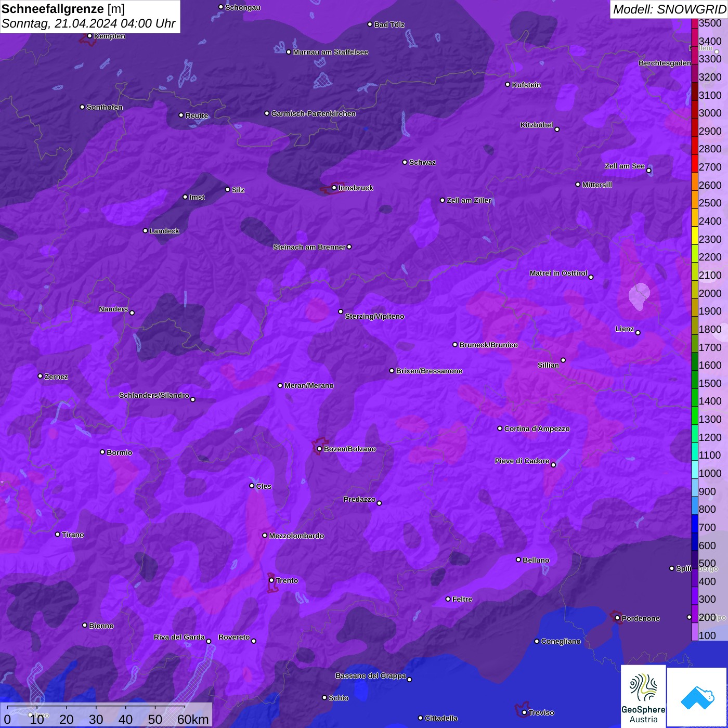Click the 'Matrei in Osttirol' label
Image resolution: width=728 pixels, height=728 pixels.
(558, 273)
